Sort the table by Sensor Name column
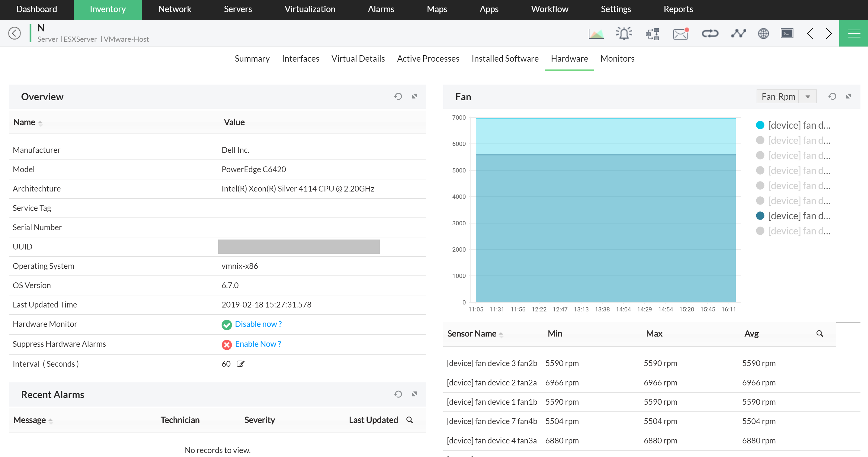The image size is (868, 457). pyautogui.click(x=475, y=334)
